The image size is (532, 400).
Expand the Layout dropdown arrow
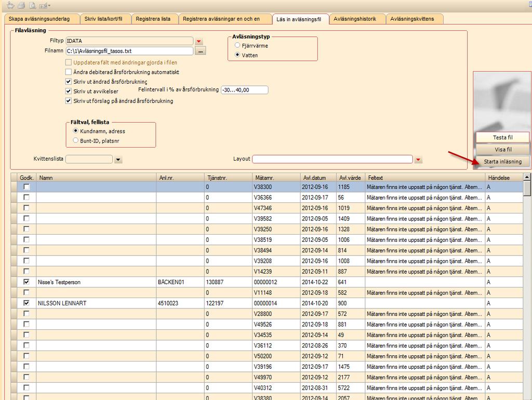point(418,159)
